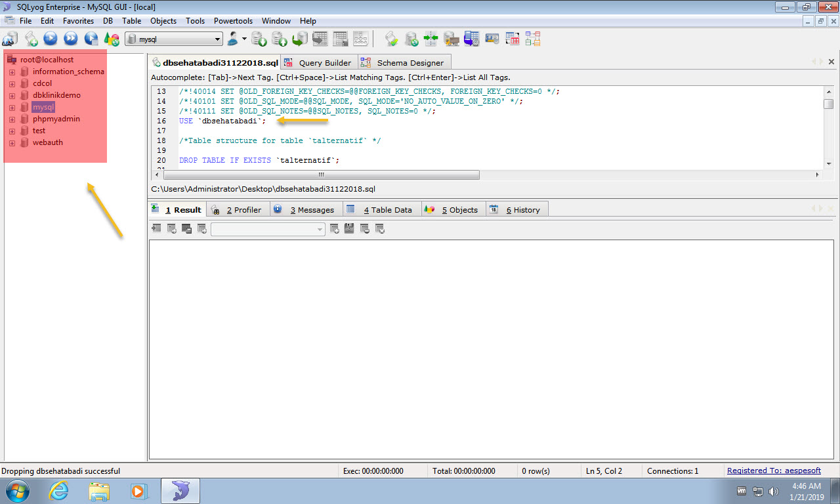Click the Execute Query play icon
840x504 pixels.
tap(51, 39)
